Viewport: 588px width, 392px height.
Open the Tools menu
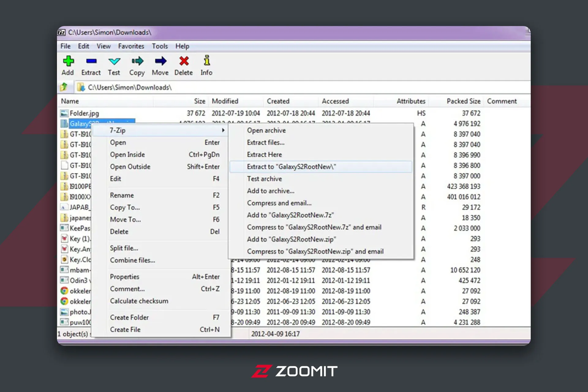pos(160,46)
